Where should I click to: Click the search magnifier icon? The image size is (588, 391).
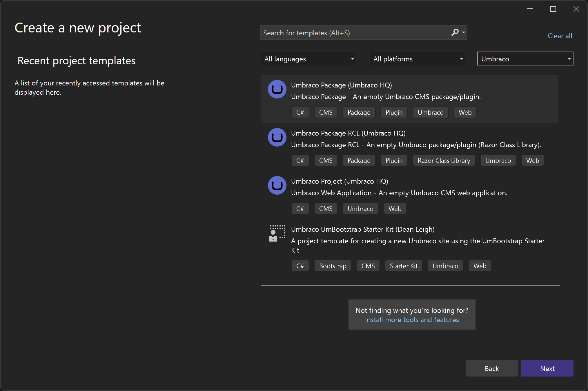455,32
